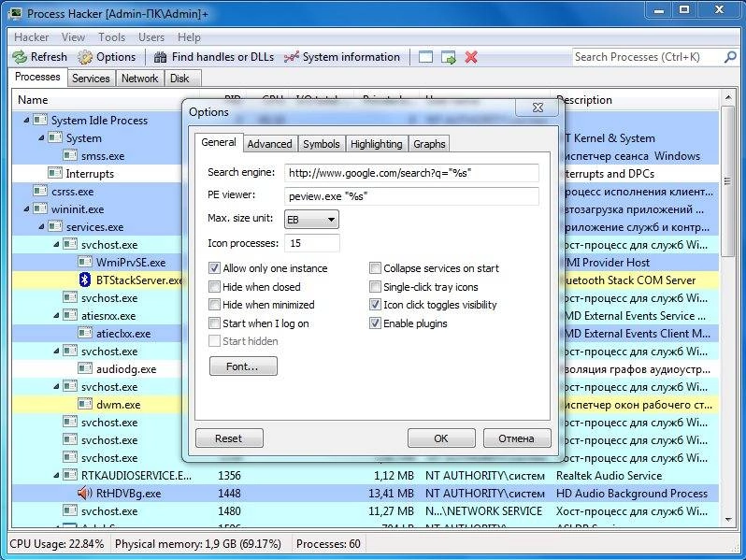Switch to the Highlighting options tab
The image size is (746, 560).
pyautogui.click(x=377, y=144)
